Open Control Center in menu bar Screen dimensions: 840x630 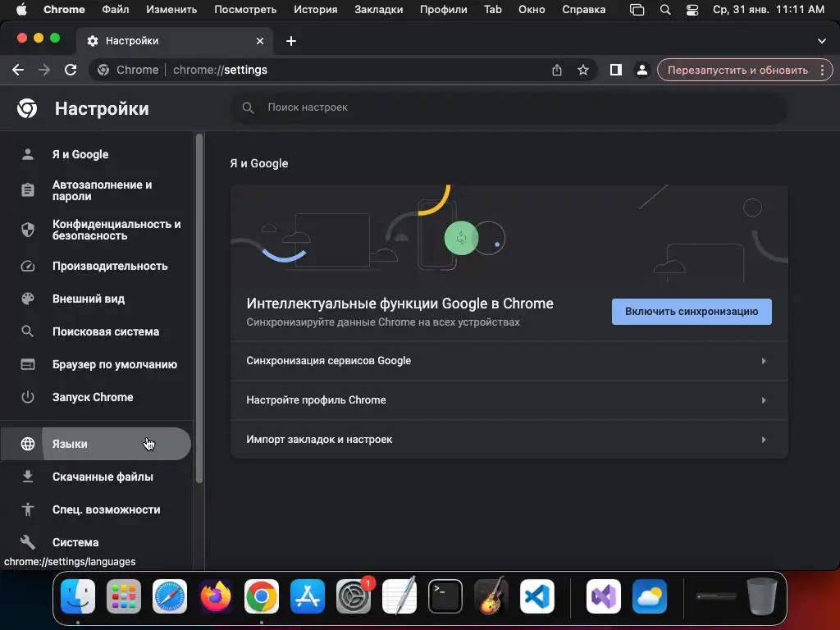pyautogui.click(x=692, y=10)
